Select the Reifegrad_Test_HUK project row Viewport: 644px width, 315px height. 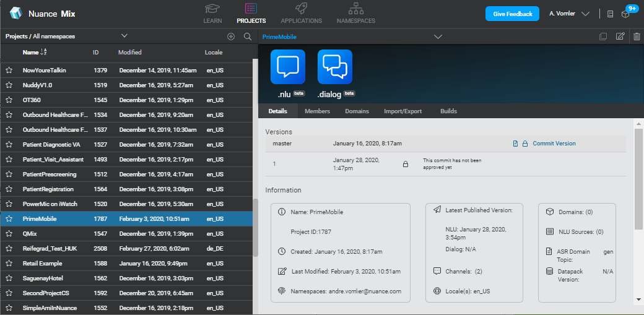pyautogui.click(x=124, y=249)
